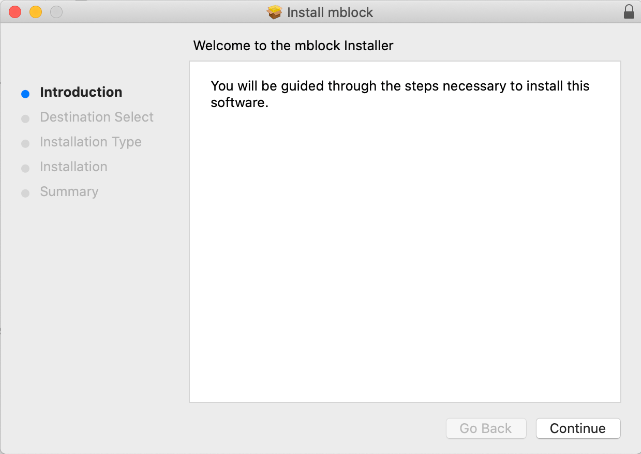This screenshot has width=641, height=454.
Task: Minimize the installer with yellow button
Action: pos(36,12)
